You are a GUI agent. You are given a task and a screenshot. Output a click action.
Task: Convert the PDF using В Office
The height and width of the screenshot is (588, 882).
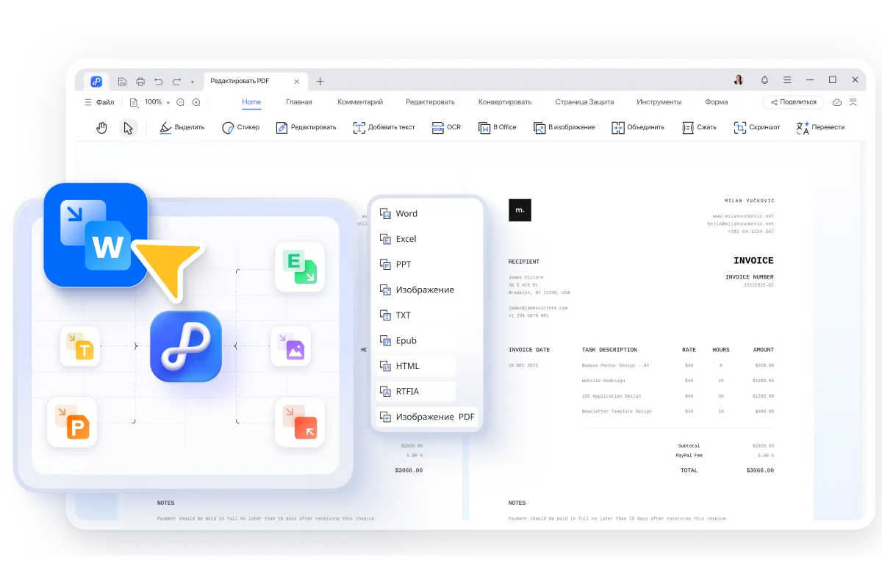(x=497, y=126)
